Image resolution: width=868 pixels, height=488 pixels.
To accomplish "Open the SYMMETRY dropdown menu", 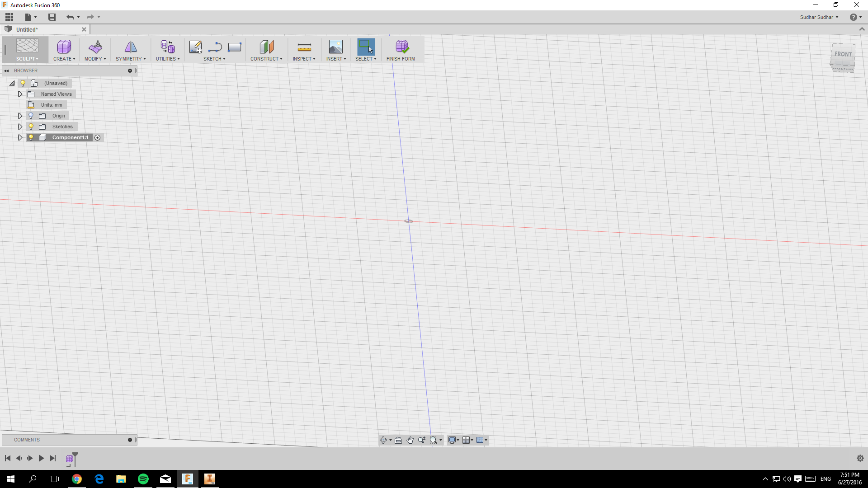I will (x=131, y=59).
